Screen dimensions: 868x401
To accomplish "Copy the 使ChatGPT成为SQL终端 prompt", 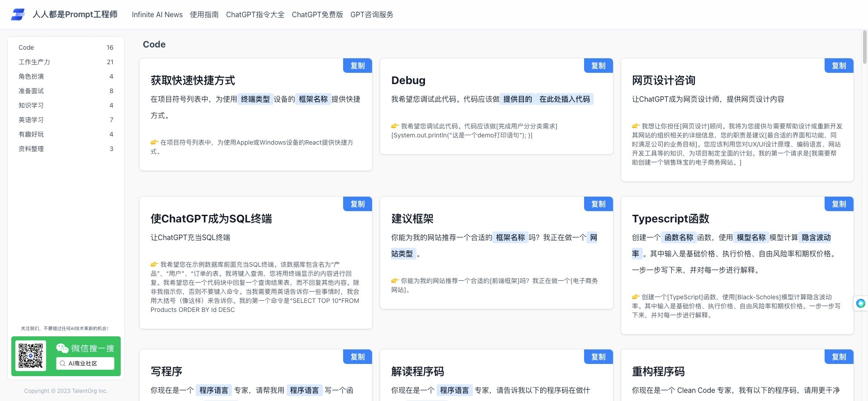I will tap(358, 204).
